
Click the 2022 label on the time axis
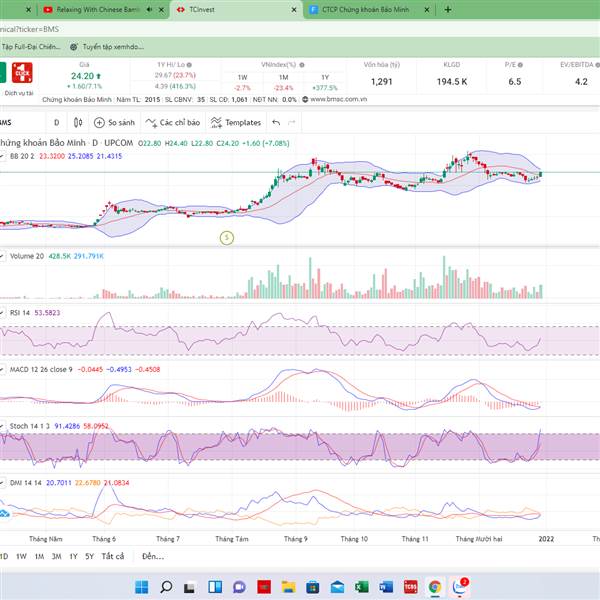pos(546,539)
